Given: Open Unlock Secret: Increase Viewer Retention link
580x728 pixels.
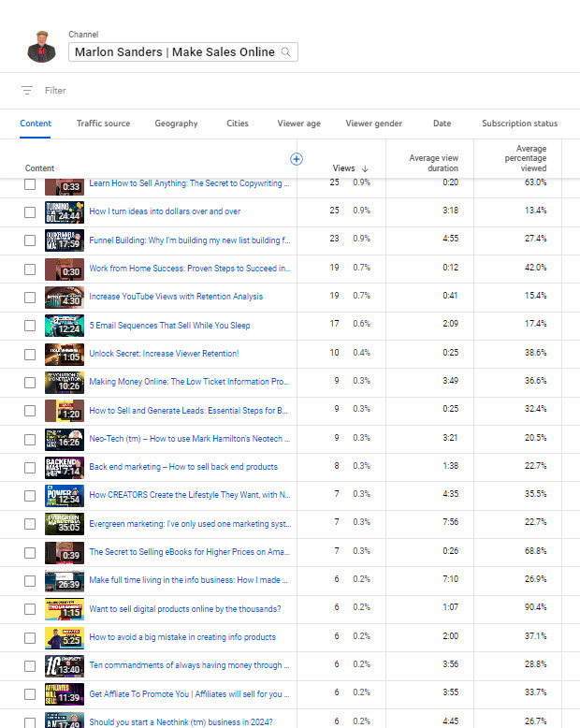Looking at the screenshot, I should pyautogui.click(x=164, y=354).
